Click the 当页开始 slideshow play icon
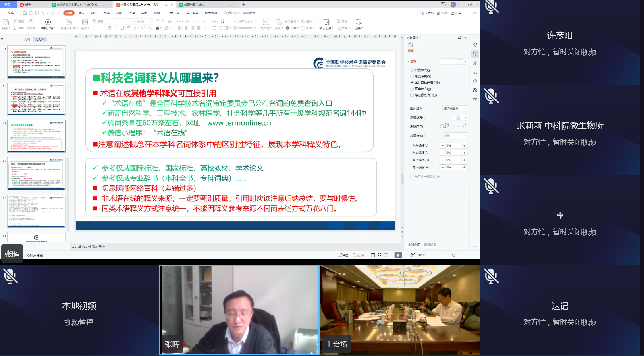Viewport: 644px width, 356px height. pyautogui.click(x=48, y=22)
